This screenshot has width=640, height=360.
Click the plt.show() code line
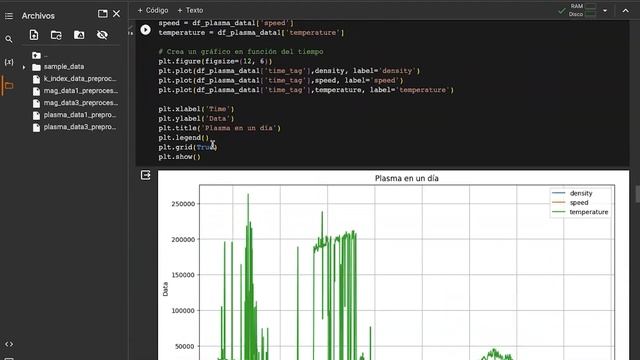coord(180,157)
